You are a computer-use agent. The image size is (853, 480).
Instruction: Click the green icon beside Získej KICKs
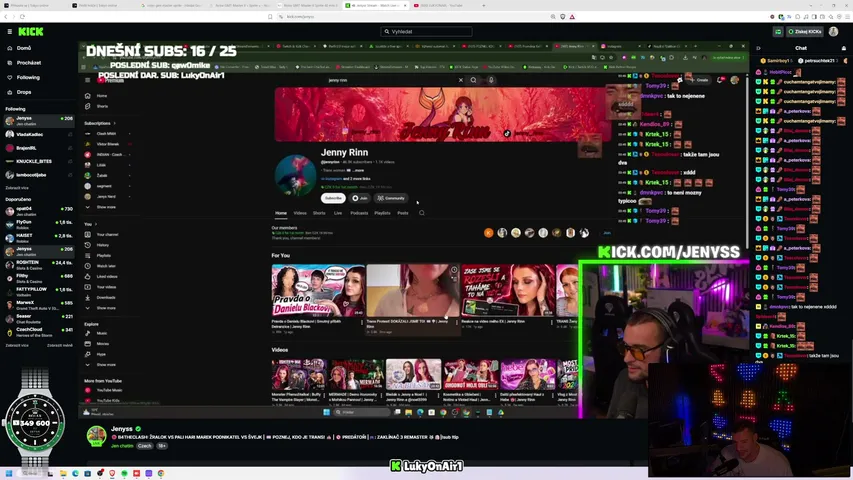[x=778, y=32]
